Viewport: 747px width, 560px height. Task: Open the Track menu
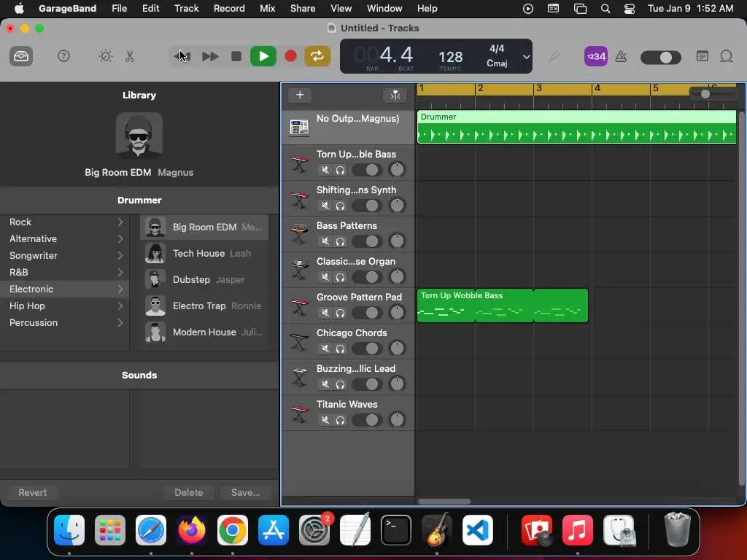pos(186,8)
